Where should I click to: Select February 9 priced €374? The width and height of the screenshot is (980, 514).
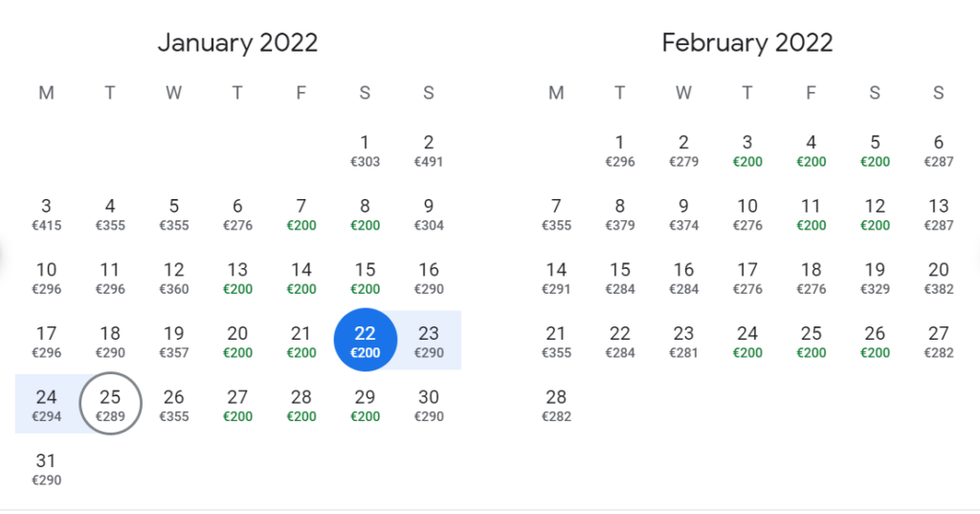[683, 213]
